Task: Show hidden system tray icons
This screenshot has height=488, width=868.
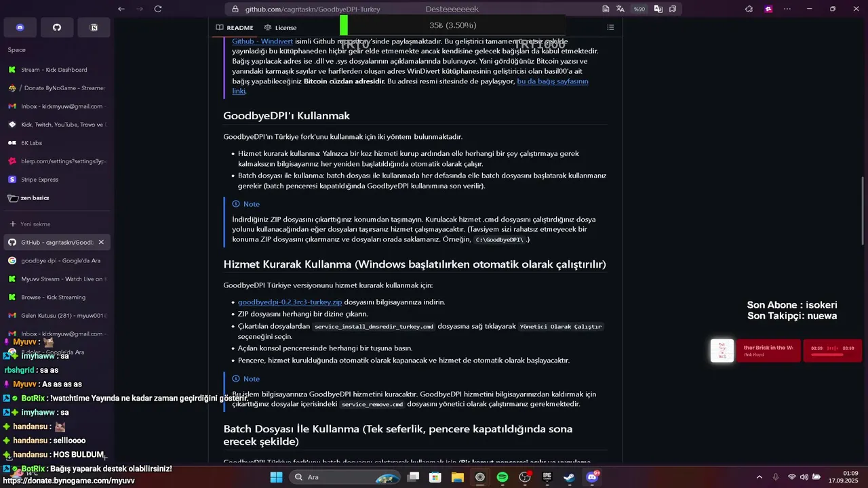Action: 759,477
